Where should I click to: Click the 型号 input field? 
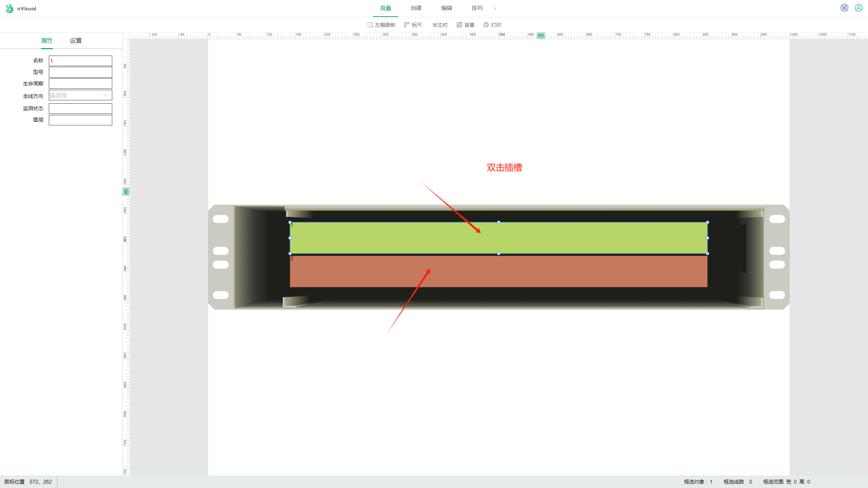point(80,72)
